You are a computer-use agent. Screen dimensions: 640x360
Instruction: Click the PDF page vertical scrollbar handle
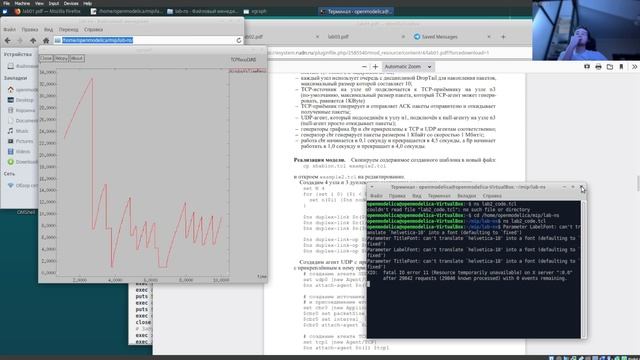point(638,183)
